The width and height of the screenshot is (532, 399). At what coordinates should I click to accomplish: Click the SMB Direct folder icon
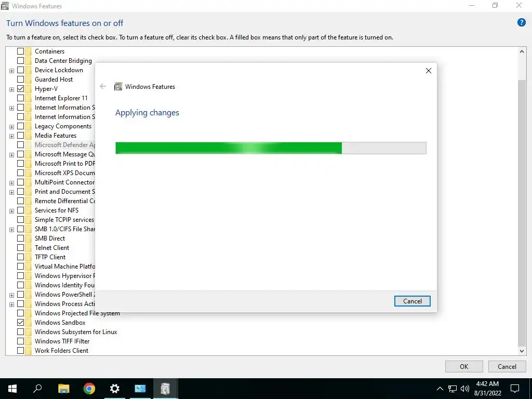[x=28, y=238]
